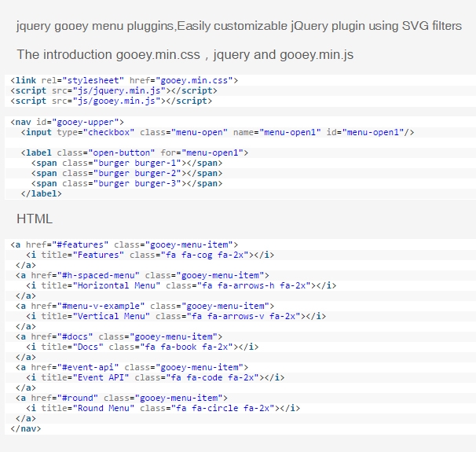The height and width of the screenshot is (452, 476).
Task: Click the a href="#menu-v-example" line
Action: click(145, 307)
